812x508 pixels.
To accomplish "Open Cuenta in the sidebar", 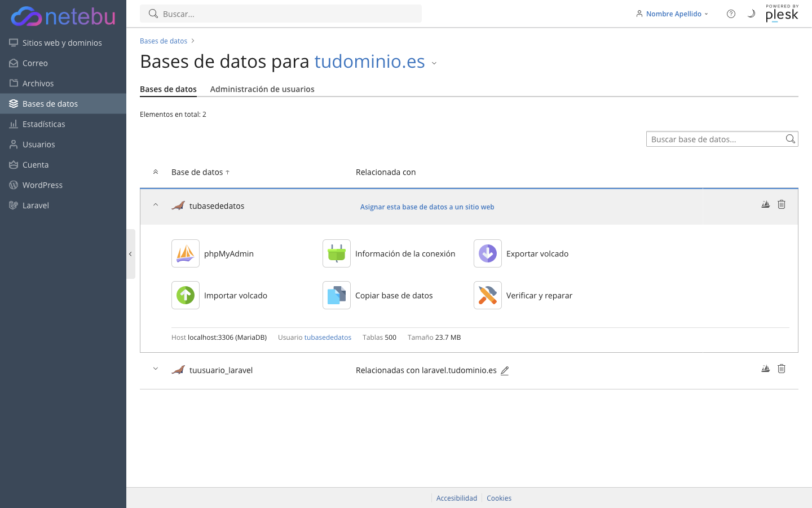I will click(63, 165).
